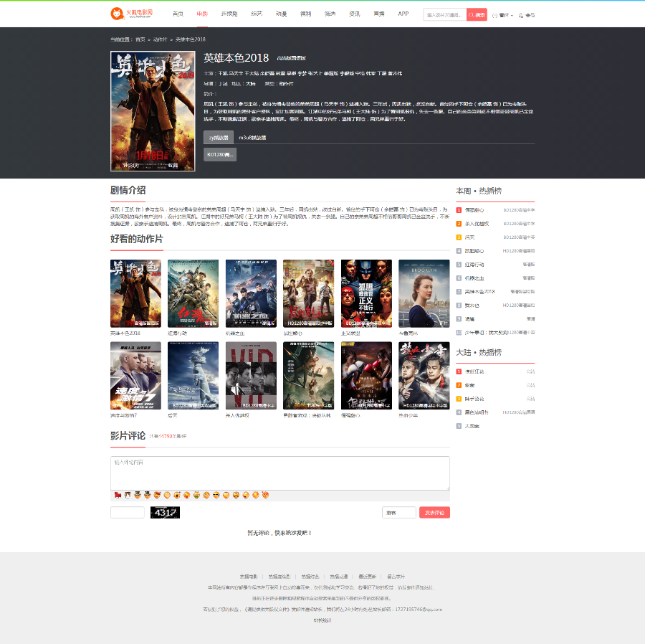Image resolution: width=645 pixels, height=644 pixels.
Task: Focus the movie keyword search field
Action: coord(444,15)
